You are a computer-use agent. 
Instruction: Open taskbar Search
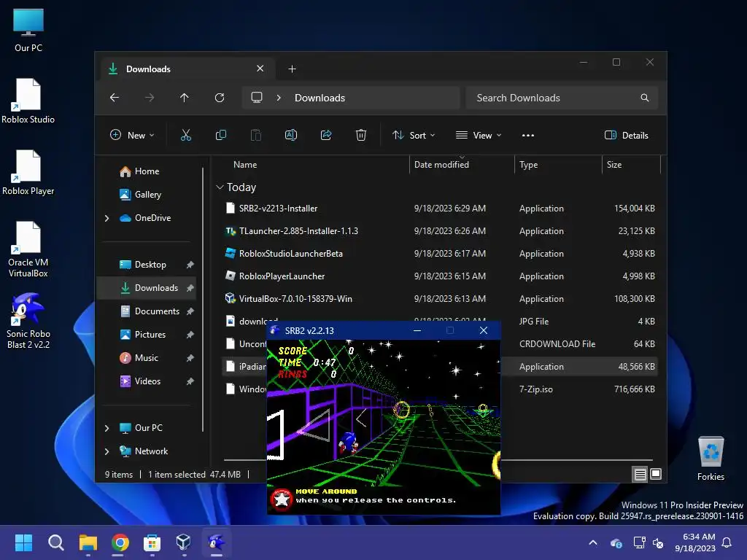pyautogui.click(x=55, y=542)
